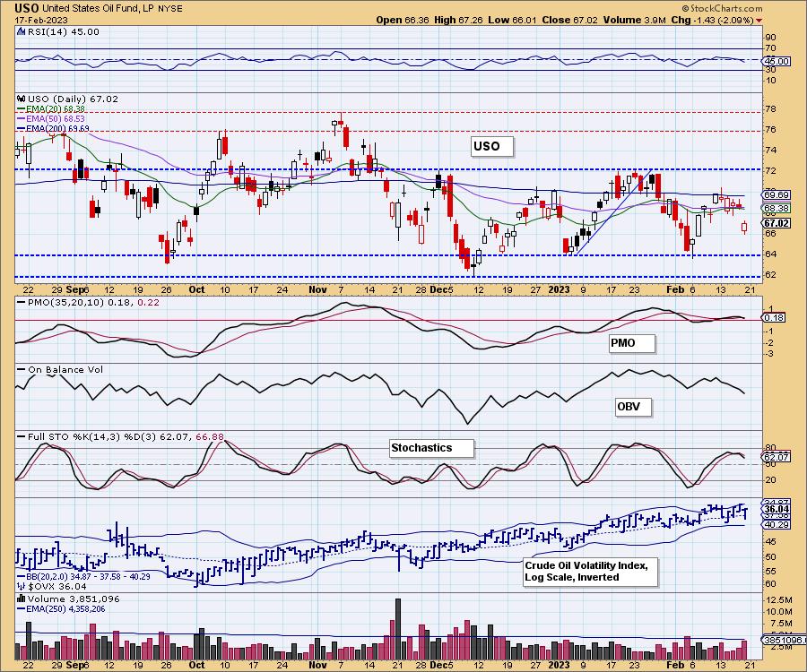The width and height of the screenshot is (807, 672).
Task: Click the Chg -1.43 (-2.09%) text
Action: coord(712,20)
